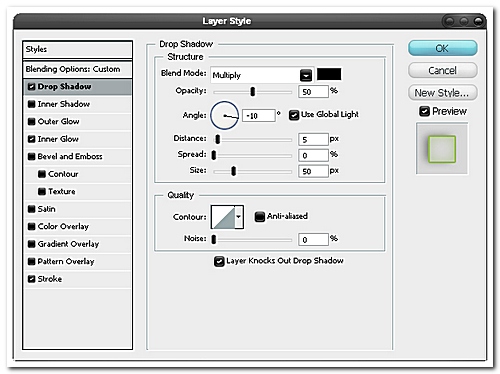This screenshot has height=374, width=500.
Task: Click the Noise slider handle
Action: pyautogui.click(x=214, y=239)
